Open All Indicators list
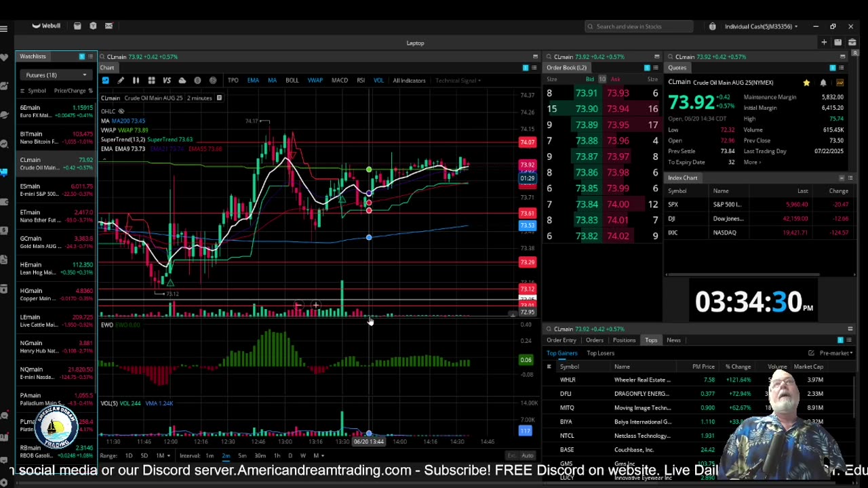Screen dimensions: 868x488 [409, 81]
